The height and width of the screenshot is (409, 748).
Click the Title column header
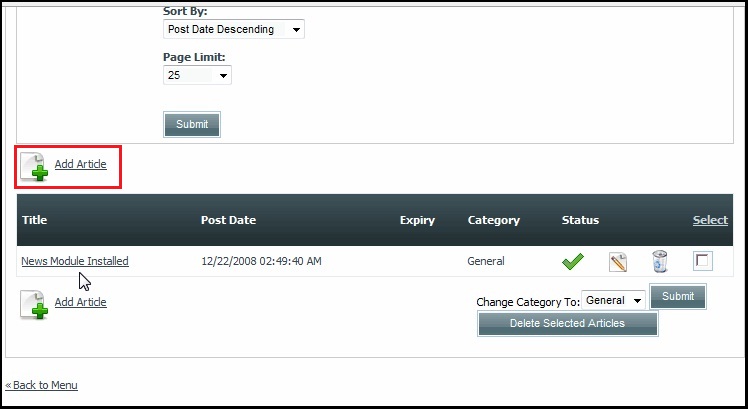pos(34,220)
